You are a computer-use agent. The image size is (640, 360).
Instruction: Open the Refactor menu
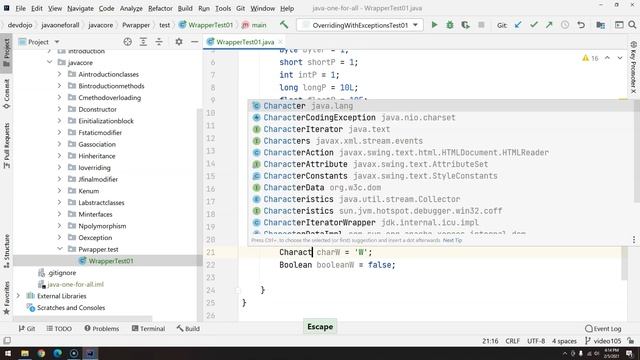pos(160,8)
